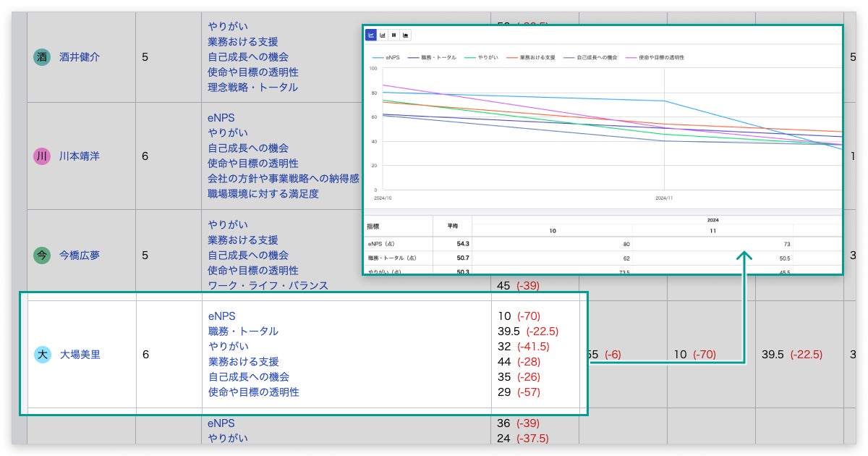Click the eNPS（点） row label in chart table

(x=383, y=244)
